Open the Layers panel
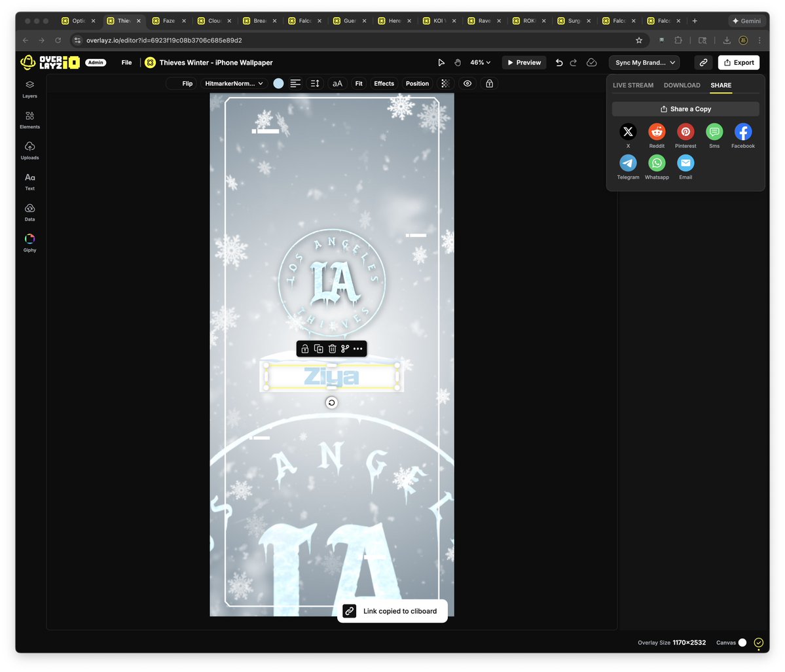This screenshot has width=785, height=672. click(x=29, y=89)
